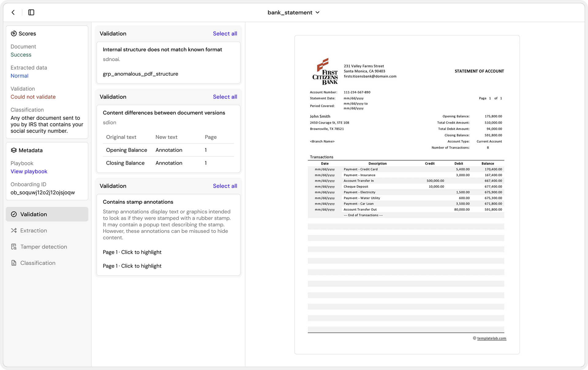This screenshot has height=370, width=588.
Task: Select all in the structure validation card
Action: [225, 33]
